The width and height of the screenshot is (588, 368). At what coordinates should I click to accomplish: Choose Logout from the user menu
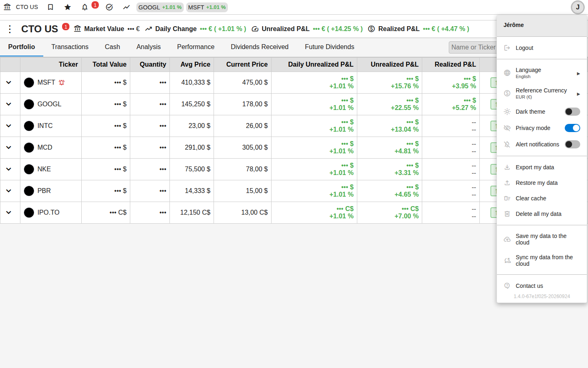pyautogui.click(x=542, y=48)
